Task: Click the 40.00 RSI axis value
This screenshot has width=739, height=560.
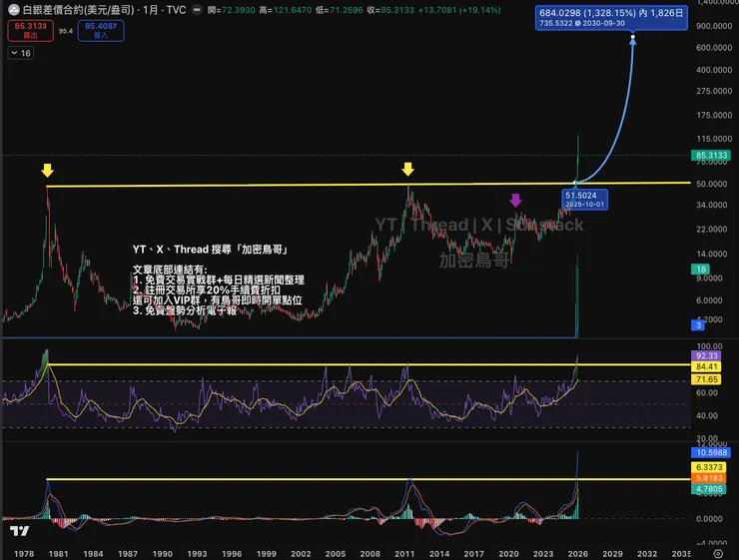Action: coord(706,416)
